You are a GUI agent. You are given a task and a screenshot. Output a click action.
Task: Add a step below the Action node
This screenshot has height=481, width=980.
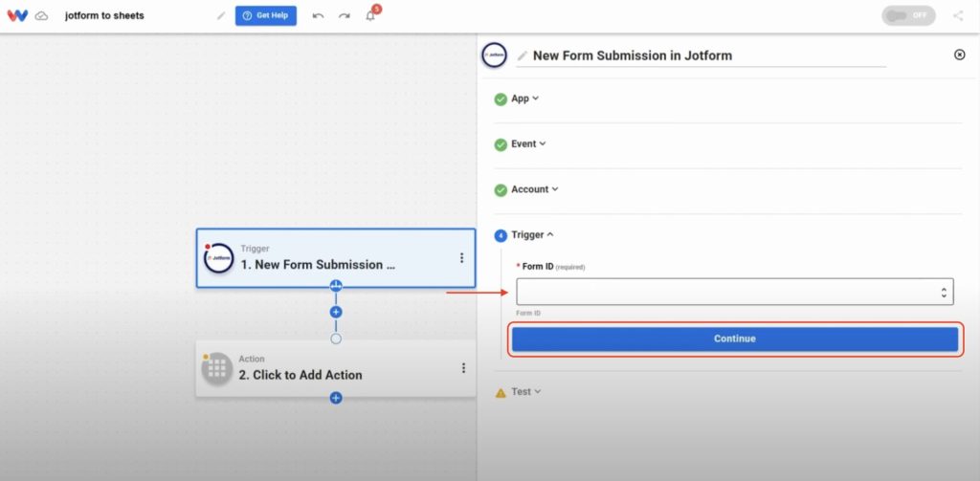pos(336,398)
